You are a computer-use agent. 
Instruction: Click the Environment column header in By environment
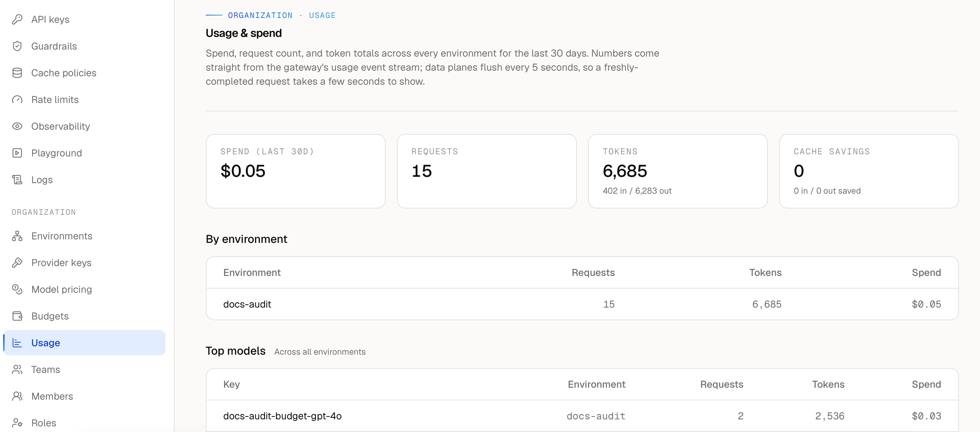pos(252,272)
